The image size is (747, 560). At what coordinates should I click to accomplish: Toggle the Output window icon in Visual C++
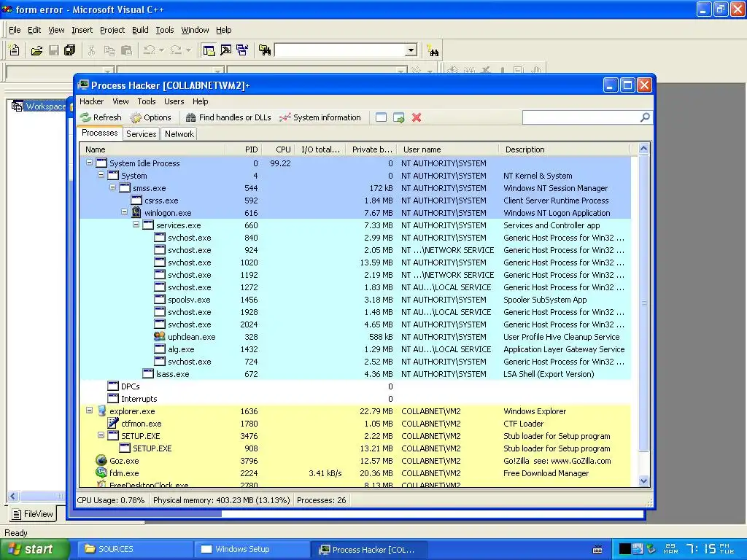click(x=225, y=50)
